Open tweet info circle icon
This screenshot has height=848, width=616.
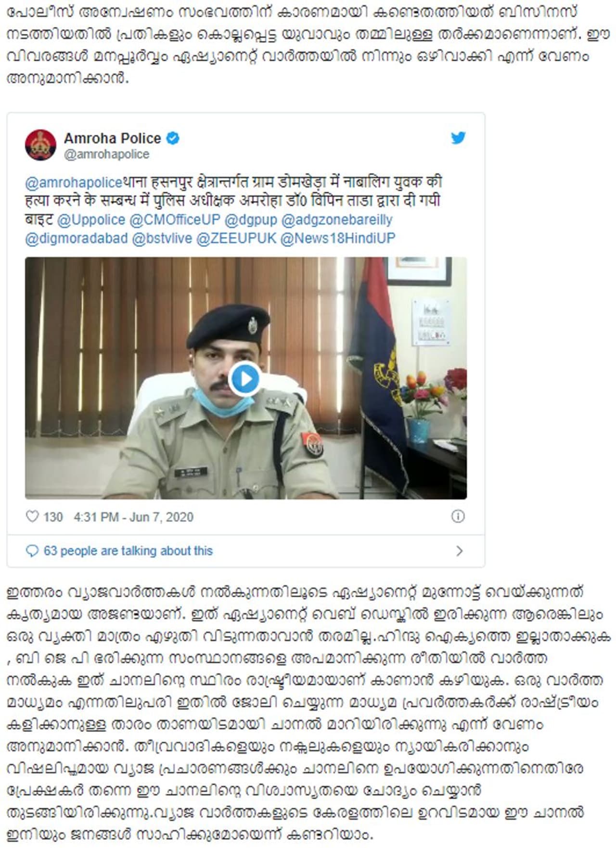coord(458,516)
